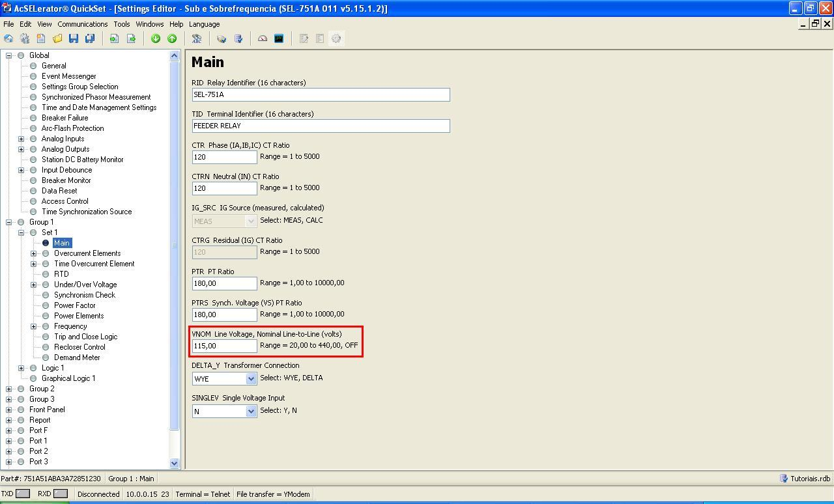Image resolution: width=834 pixels, height=504 pixels.
Task: Select Recloser Control in the tree
Action: [79, 347]
